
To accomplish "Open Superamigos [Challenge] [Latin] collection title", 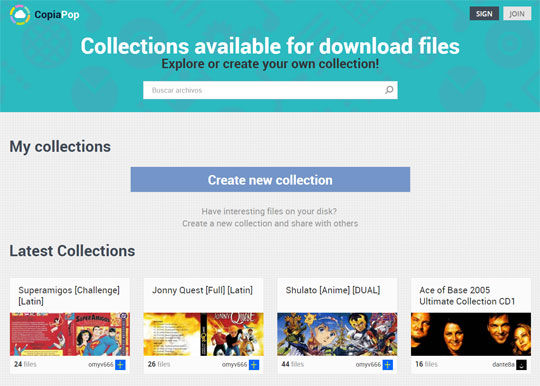I will [x=69, y=295].
